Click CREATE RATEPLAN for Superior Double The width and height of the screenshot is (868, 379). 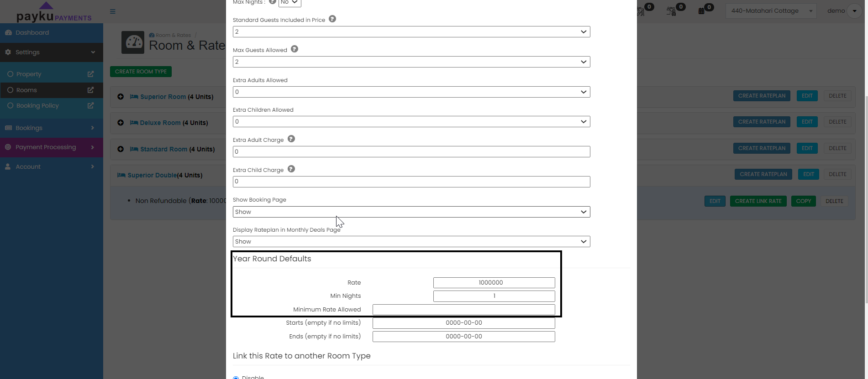(763, 174)
